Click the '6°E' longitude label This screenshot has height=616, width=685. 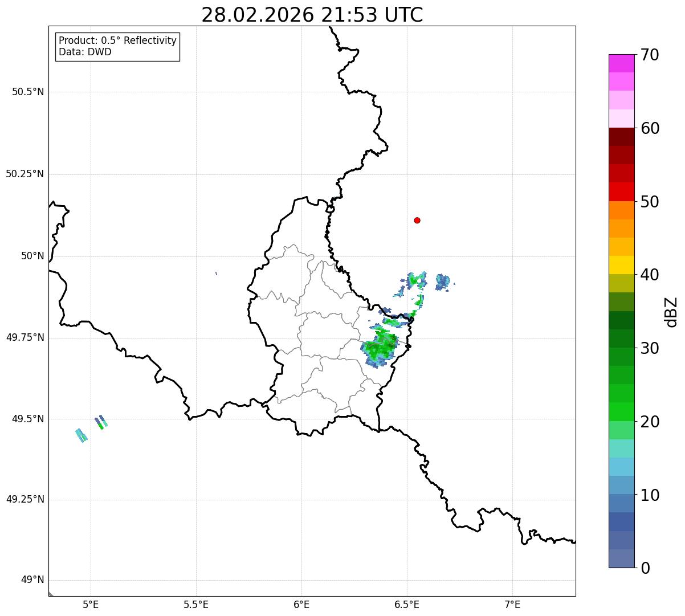click(x=301, y=605)
